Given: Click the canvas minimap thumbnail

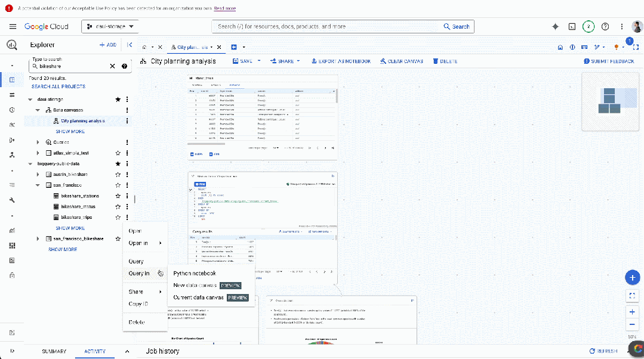Looking at the screenshot, I should (611, 102).
